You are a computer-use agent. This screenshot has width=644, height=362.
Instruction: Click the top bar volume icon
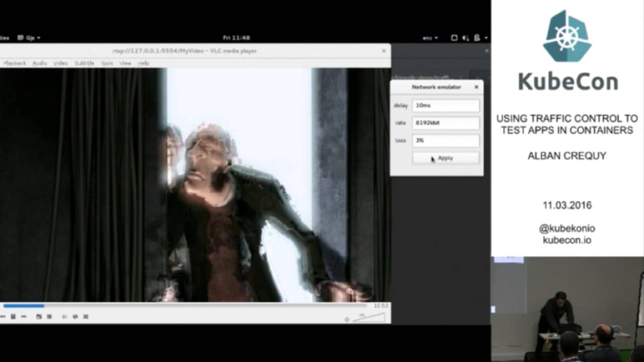(465, 38)
